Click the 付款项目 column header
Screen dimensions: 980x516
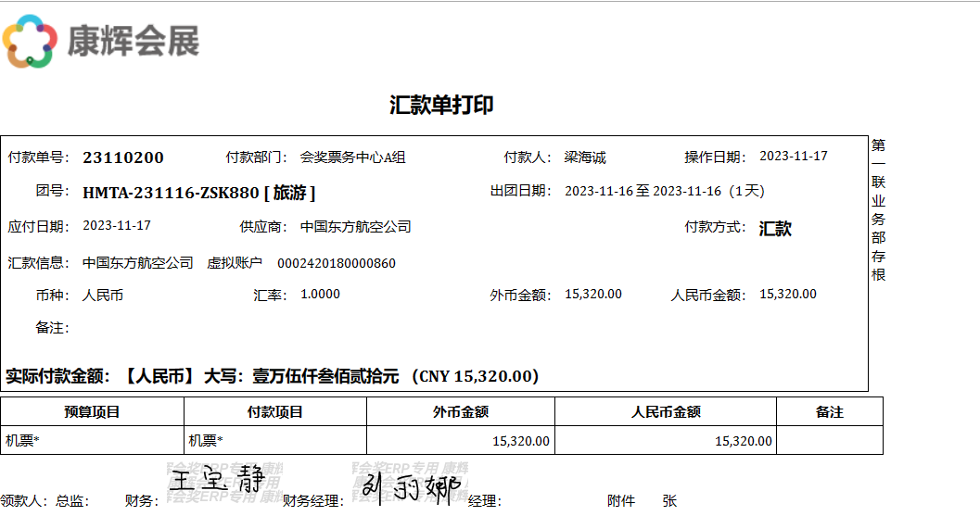(275, 412)
